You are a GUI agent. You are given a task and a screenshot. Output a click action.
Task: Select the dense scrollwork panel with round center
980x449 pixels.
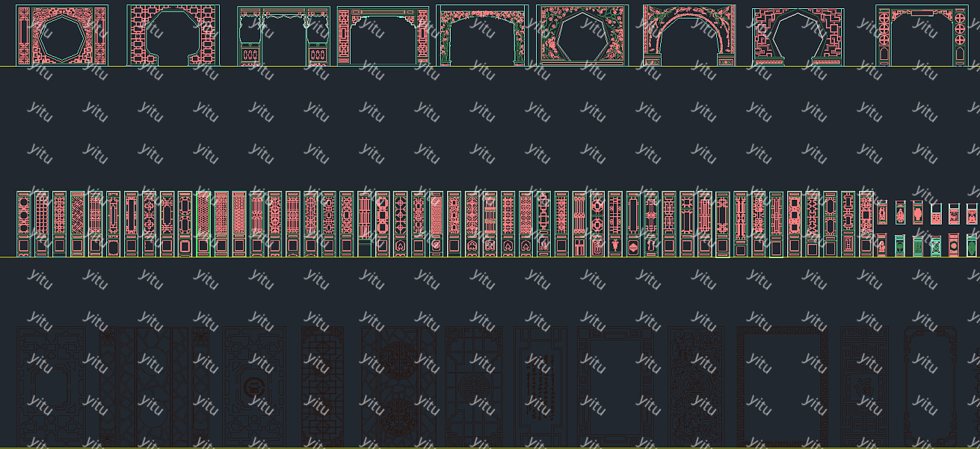[x=696, y=386]
